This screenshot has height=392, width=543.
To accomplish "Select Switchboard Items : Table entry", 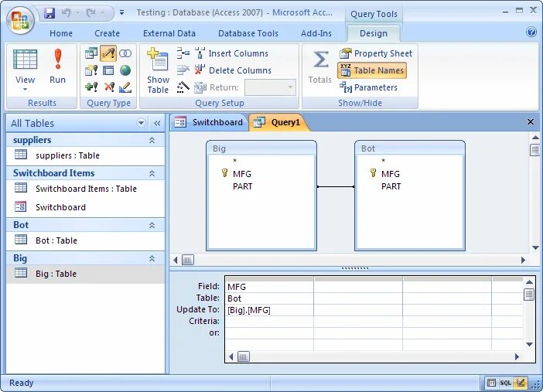I will click(85, 189).
